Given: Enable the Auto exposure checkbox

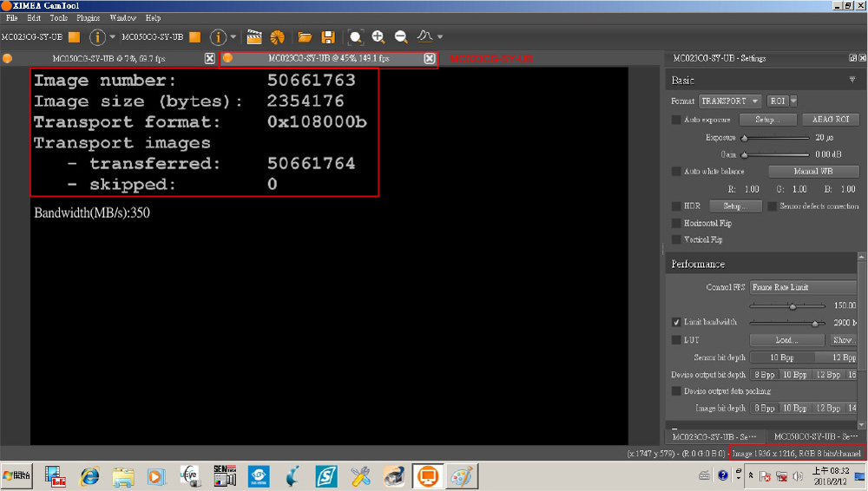Looking at the screenshot, I should click(x=677, y=120).
